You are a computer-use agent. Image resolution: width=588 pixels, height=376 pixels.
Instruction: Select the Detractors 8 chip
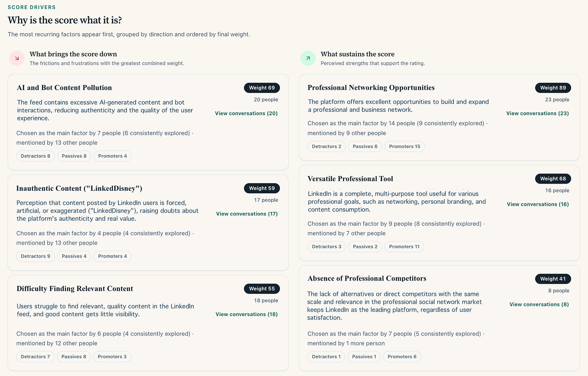click(36, 156)
